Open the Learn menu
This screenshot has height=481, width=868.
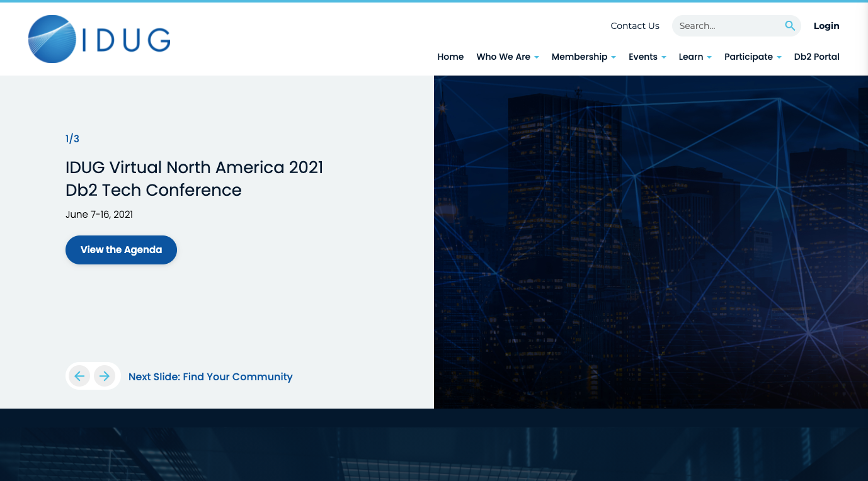click(691, 57)
